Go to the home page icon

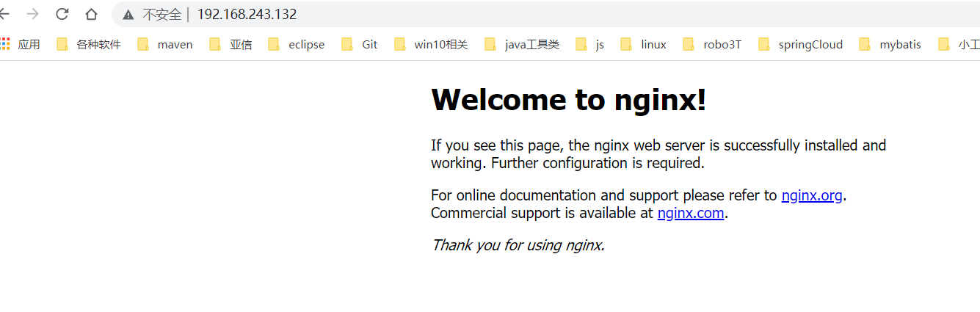click(x=91, y=14)
